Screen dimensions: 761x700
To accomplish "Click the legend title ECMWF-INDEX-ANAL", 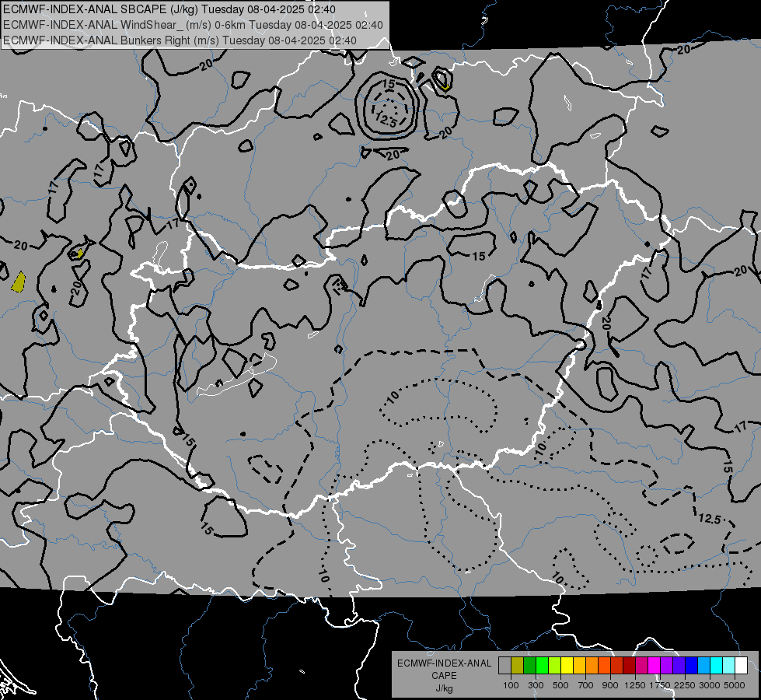I will click(444, 663).
